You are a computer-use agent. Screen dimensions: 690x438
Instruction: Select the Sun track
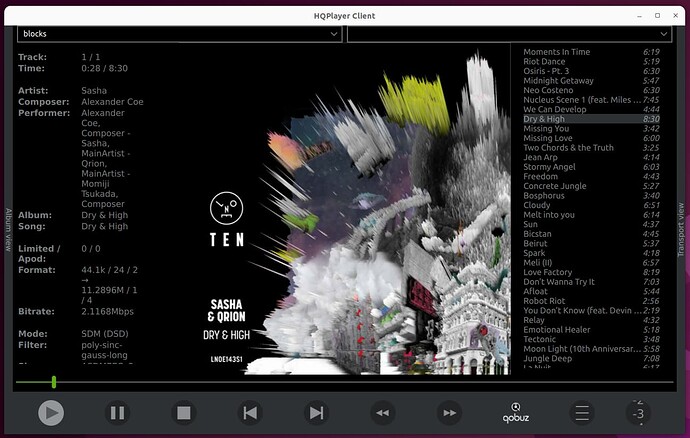[591, 225]
